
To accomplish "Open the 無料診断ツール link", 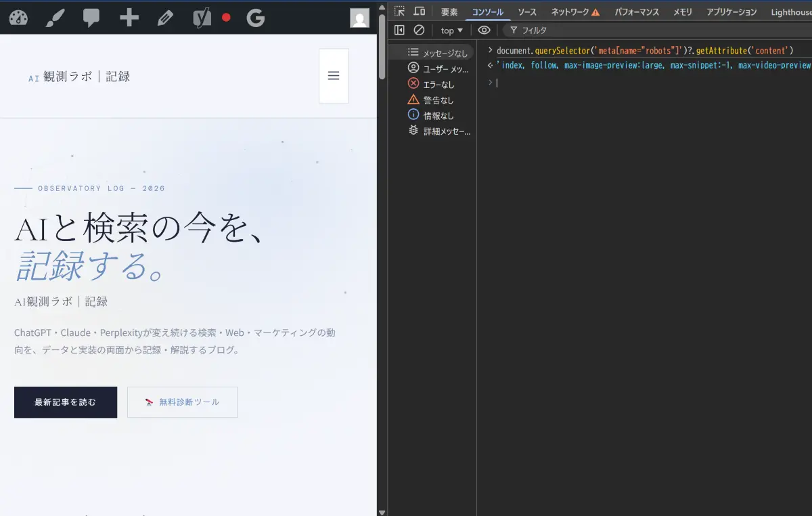I will (x=182, y=402).
